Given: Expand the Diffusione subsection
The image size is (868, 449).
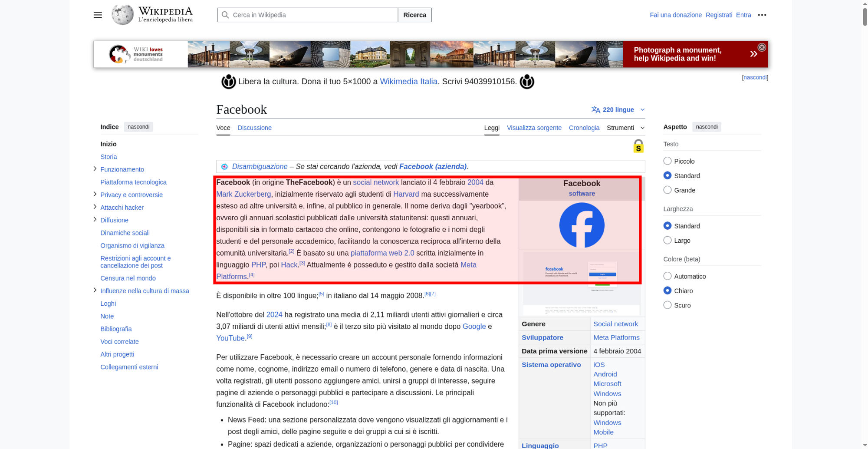Looking at the screenshot, I should pos(95,220).
